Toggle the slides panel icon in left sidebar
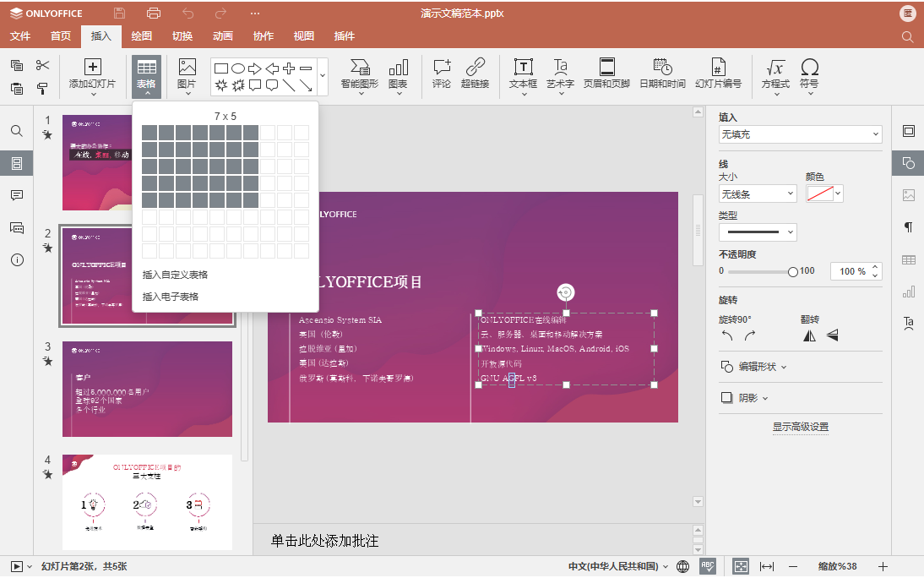Viewport: 924px width, 578px height. (x=17, y=163)
